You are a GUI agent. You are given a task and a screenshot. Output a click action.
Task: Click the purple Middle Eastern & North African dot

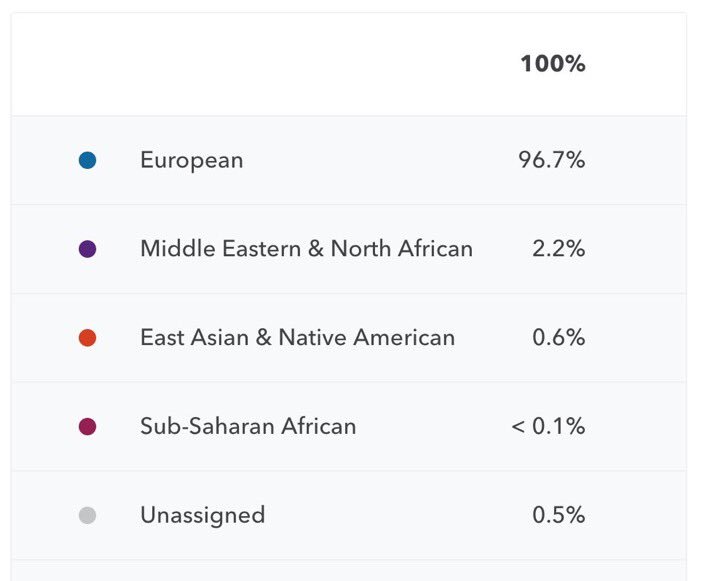click(x=88, y=249)
